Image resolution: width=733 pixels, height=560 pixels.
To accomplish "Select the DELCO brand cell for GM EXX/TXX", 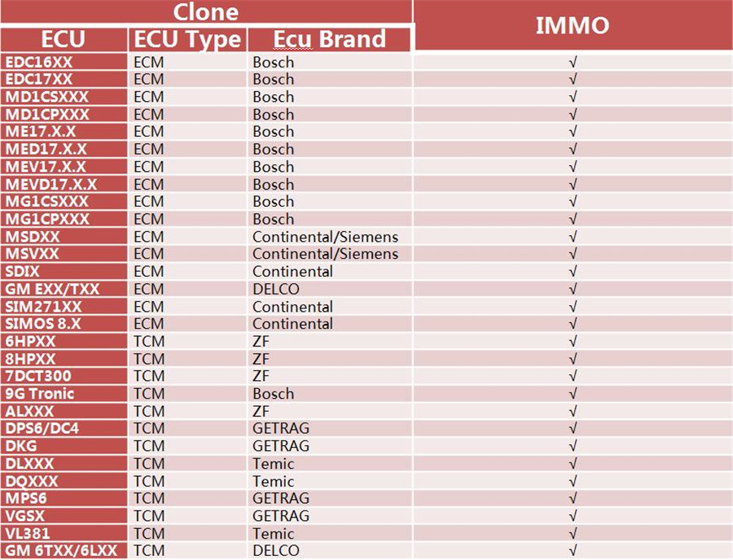I will 276,289.
